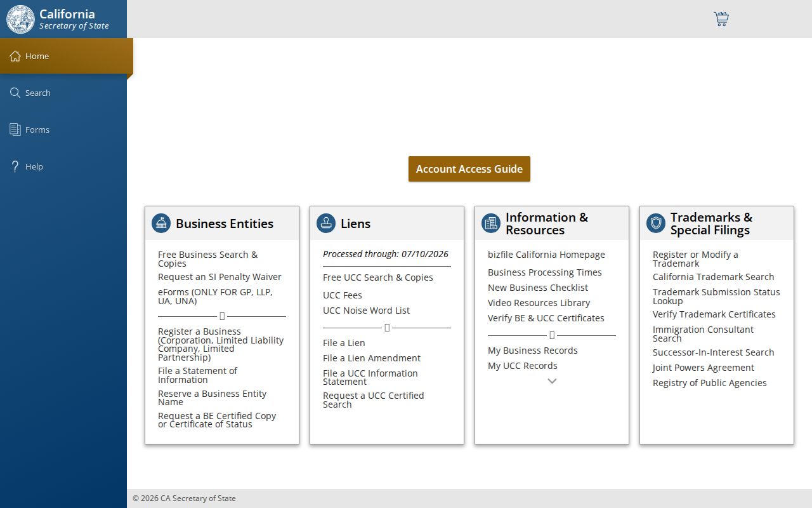
Task: Click the Information & Resources heading text
Action: point(547,224)
